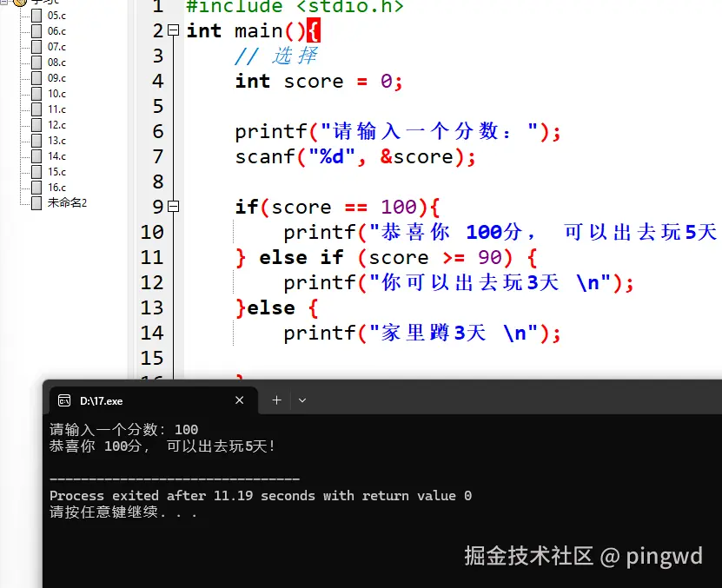Click the file icon beside 未命名2
This screenshot has height=588, width=722.
tap(36, 203)
